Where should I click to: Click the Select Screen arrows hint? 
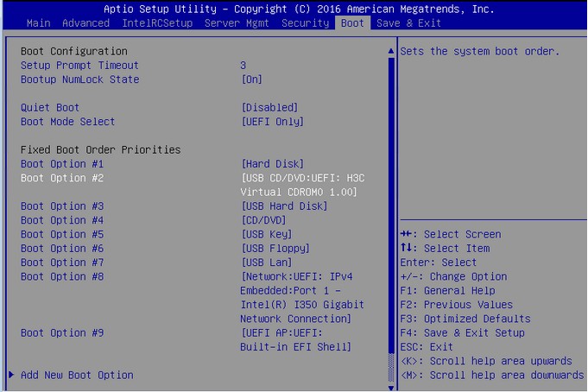pos(451,235)
